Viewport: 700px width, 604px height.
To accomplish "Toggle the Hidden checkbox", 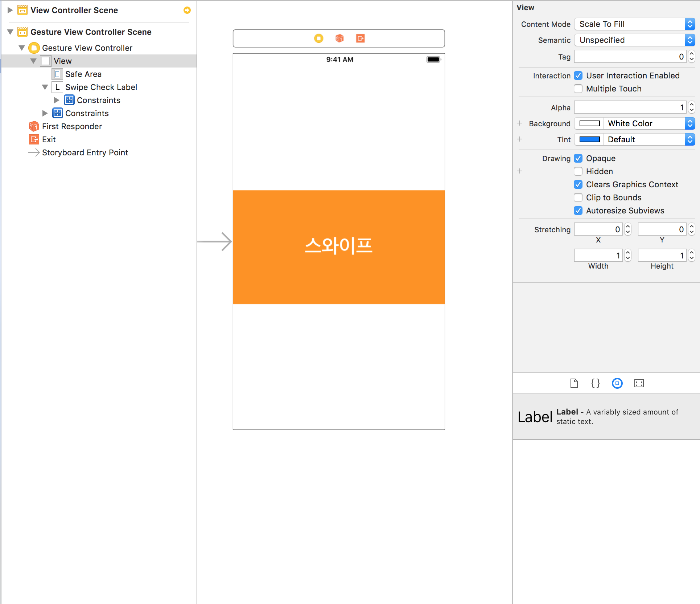I will (x=578, y=171).
